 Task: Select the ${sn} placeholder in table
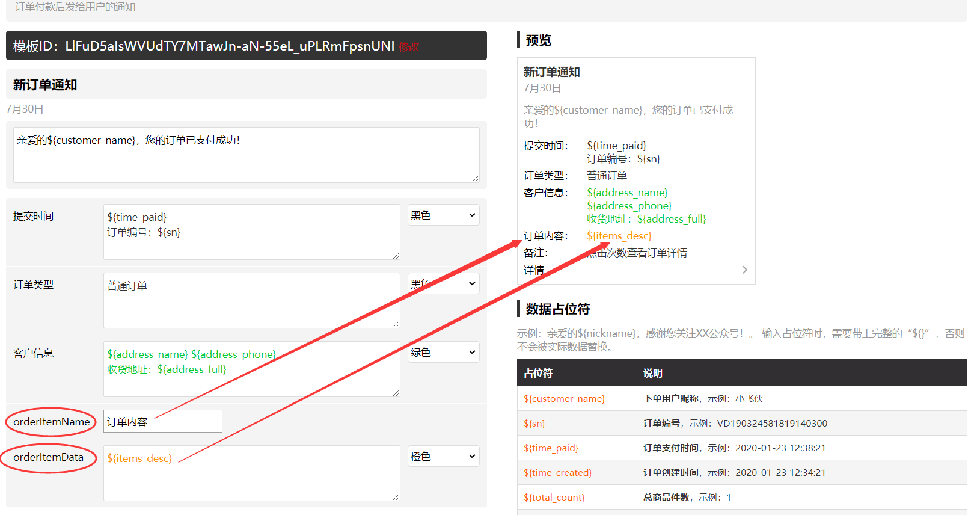pos(534,424)
